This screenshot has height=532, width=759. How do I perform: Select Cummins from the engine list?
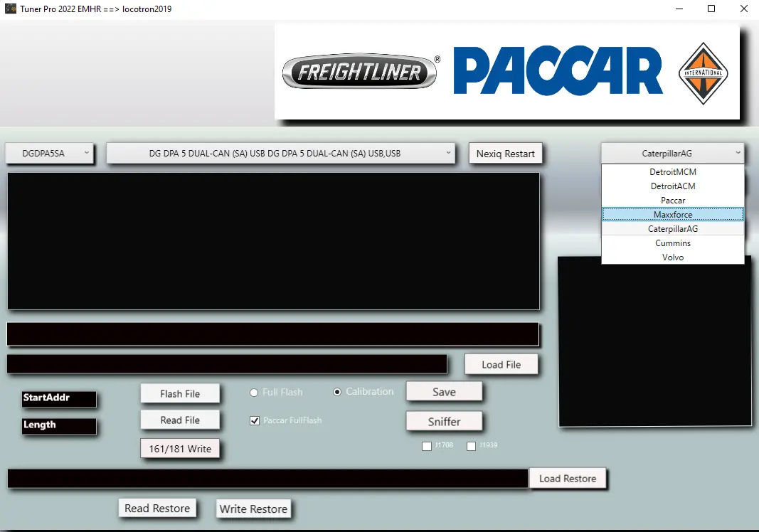pos(673,243)
